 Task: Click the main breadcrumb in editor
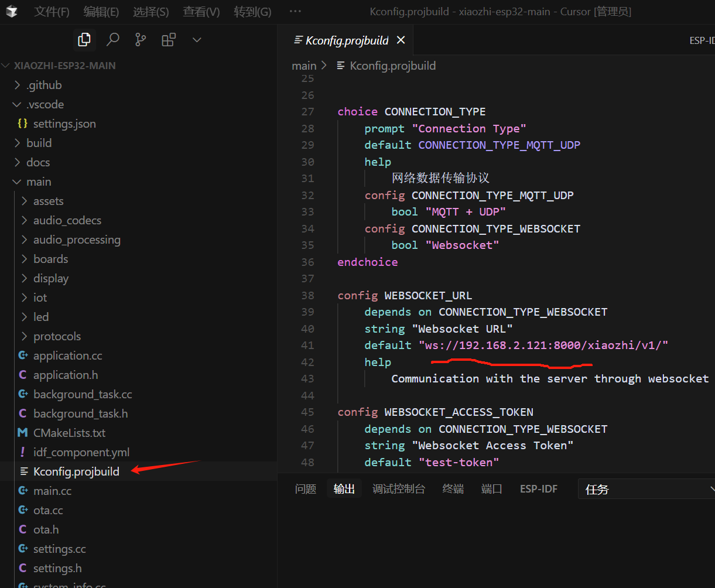[x=304, y=66]
